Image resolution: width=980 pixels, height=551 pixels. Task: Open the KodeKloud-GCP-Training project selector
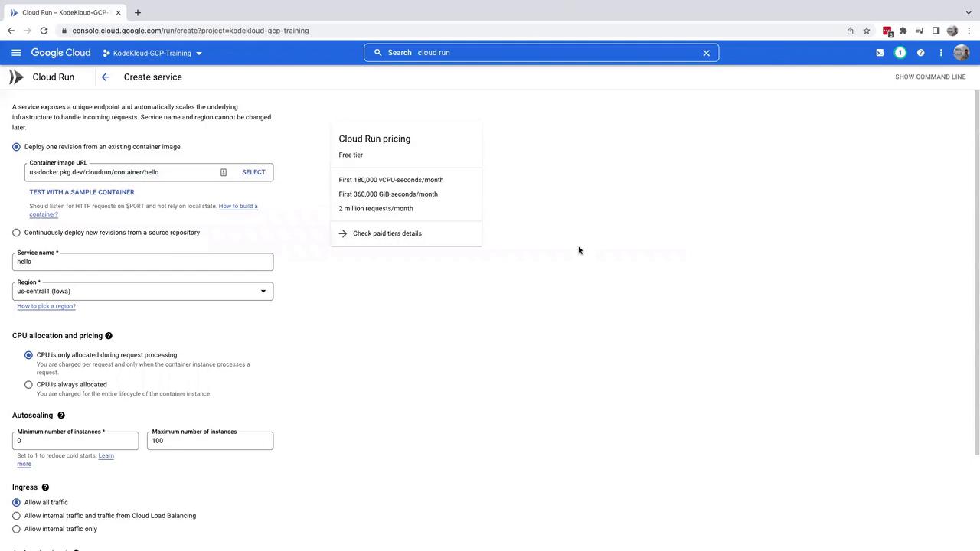pyautogui.click(x=152, y=53)
